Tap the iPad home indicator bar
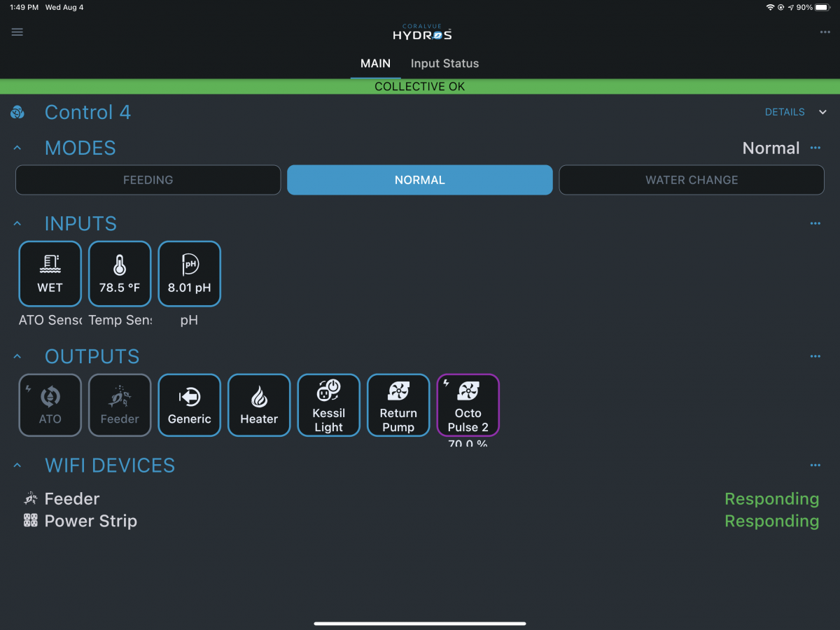 point(420,623)
